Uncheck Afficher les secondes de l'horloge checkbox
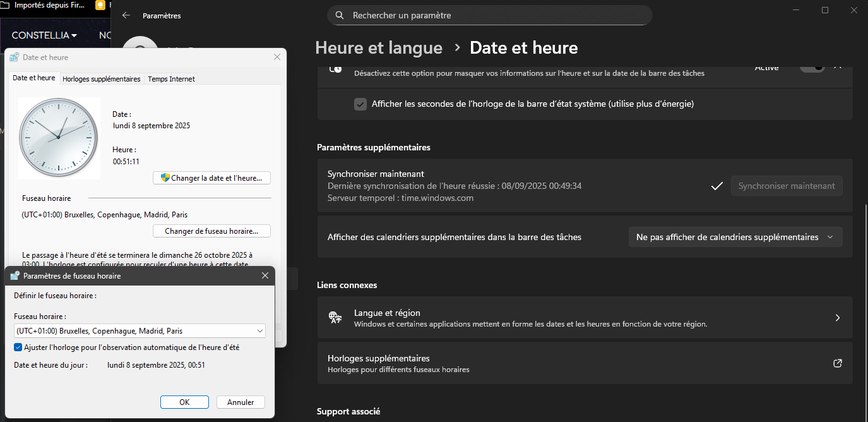868x422 pixels. point(360,104)
